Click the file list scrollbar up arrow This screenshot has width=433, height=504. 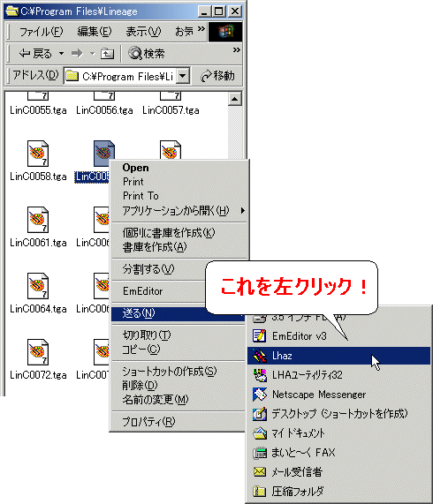[x=235, y=99]
